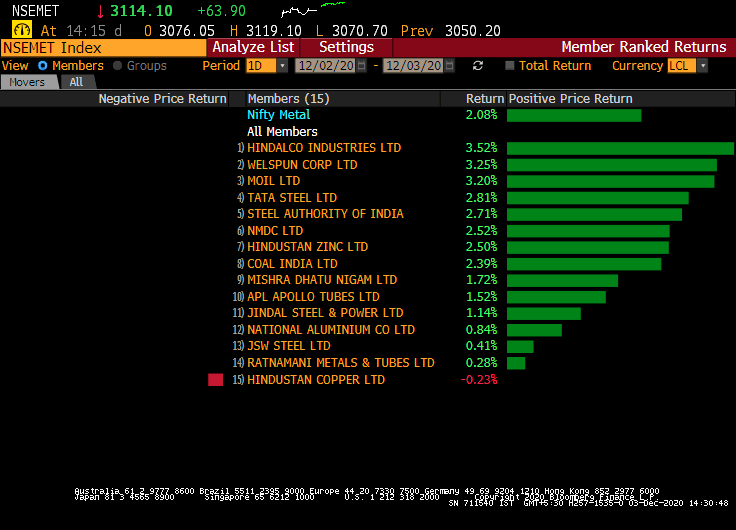Select the Groups radio button
The height and width of the screenshot is (530, 736).
pos(119,66)
